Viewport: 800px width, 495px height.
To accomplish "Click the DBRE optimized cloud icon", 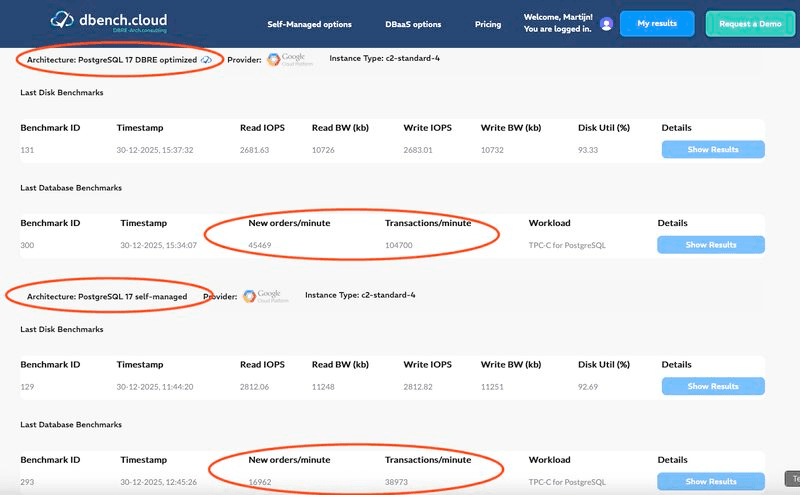I will click(206, 59).
